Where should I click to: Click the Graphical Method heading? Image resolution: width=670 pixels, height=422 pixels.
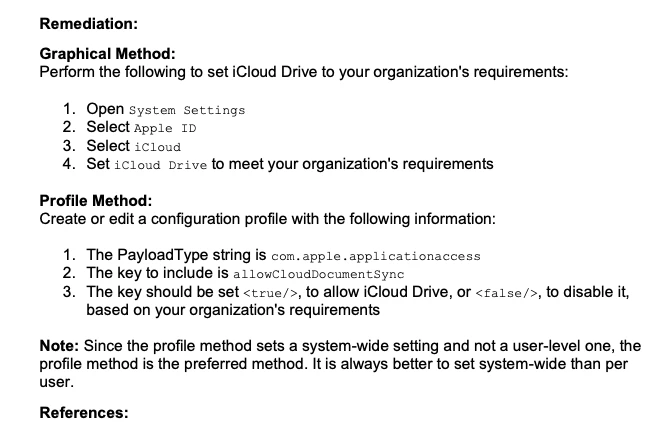(x=107, y=54)
